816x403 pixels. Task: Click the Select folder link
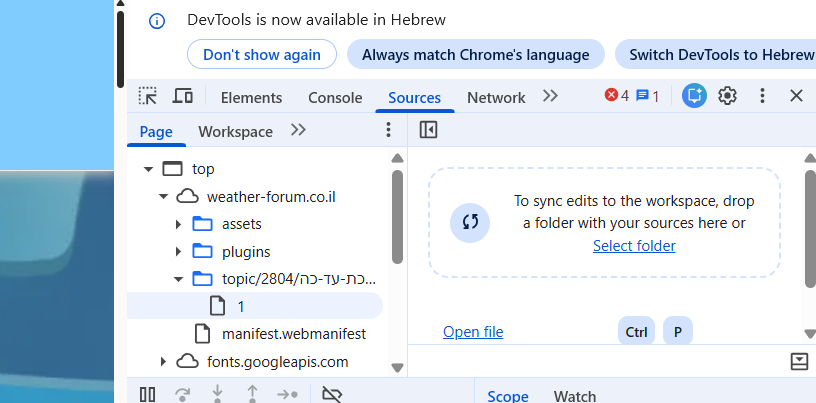coord(634,246)
